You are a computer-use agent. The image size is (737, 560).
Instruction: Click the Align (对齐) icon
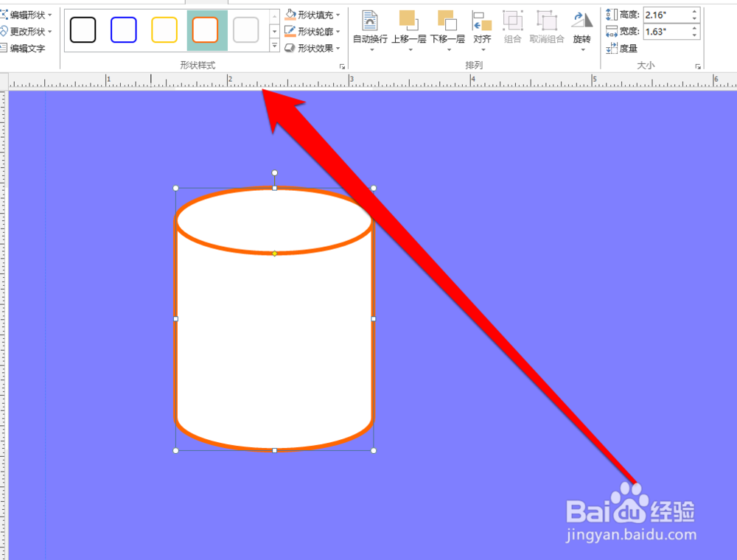coord(482,21)
